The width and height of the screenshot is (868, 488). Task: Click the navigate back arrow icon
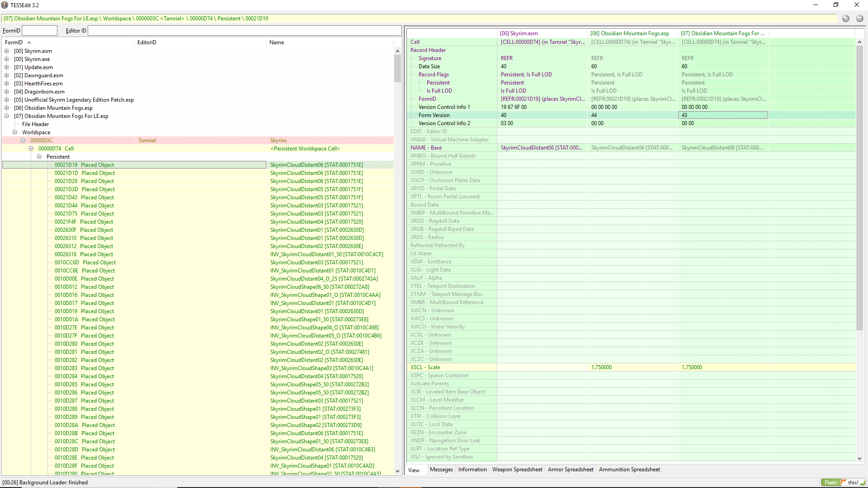(x=846, y=19)
